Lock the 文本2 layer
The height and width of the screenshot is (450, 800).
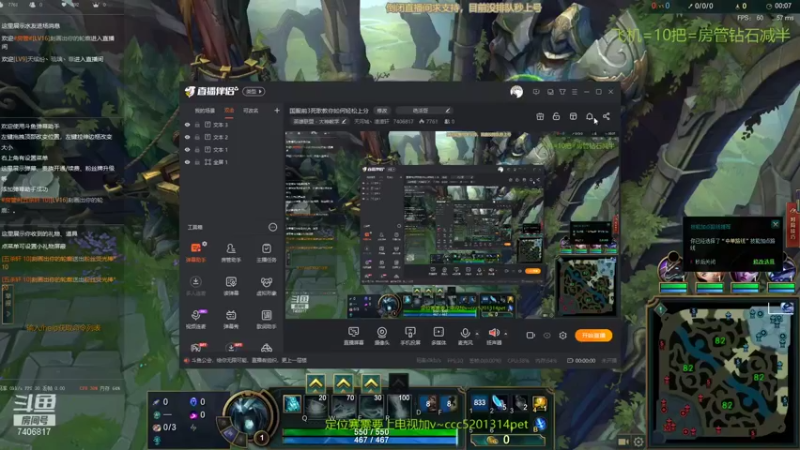pos(197,137)
